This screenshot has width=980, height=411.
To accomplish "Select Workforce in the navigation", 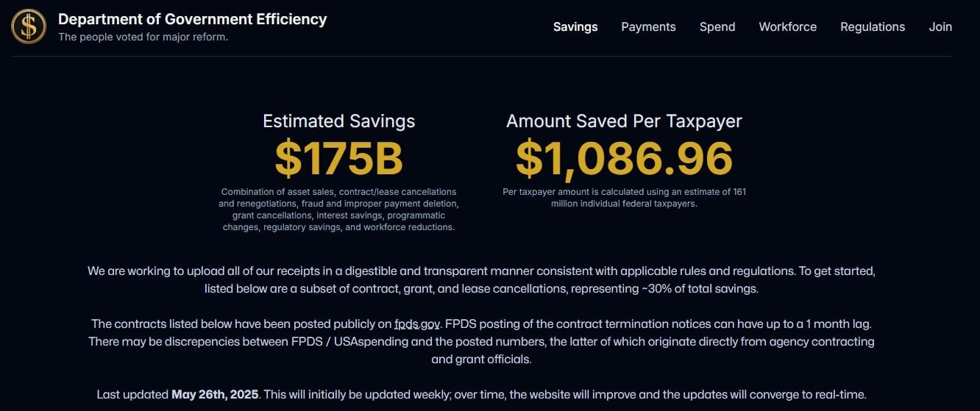I will 787,26.
